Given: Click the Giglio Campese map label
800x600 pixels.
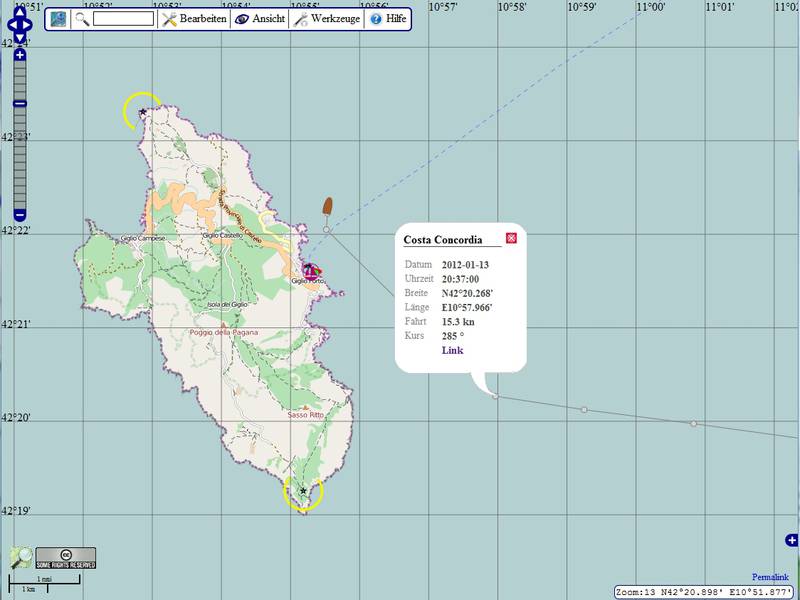Looking at the screenshot, I should (142, 238).
